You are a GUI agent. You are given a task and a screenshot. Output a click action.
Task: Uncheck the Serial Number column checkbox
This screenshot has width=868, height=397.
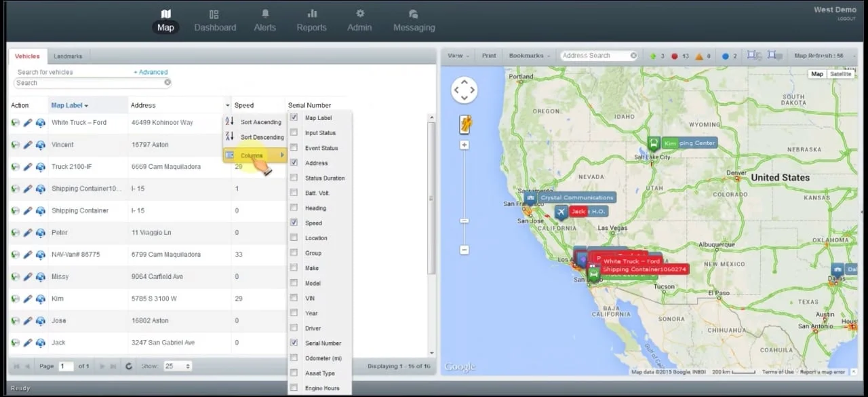pos(294,343)
